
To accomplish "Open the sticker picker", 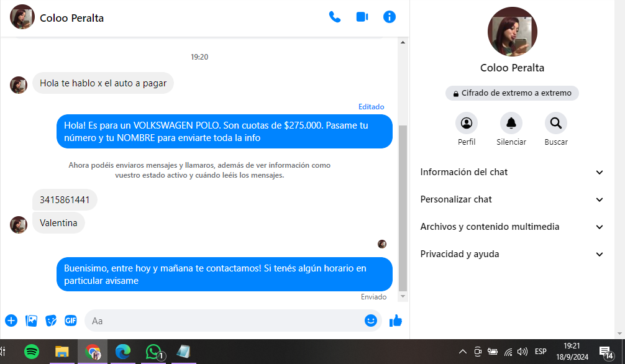I will click(x=51, y=321).
